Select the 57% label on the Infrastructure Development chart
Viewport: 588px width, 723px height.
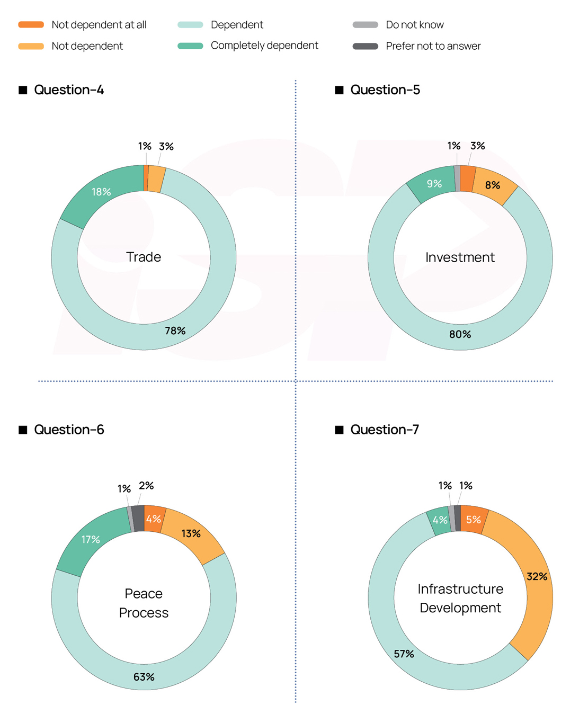coord(404,654)
